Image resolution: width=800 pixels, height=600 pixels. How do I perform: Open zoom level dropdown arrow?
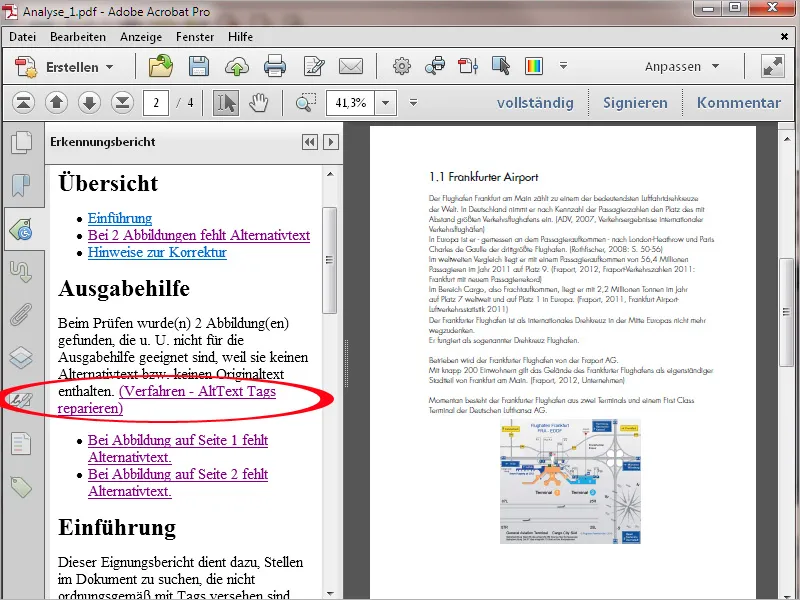coord(386,103)
